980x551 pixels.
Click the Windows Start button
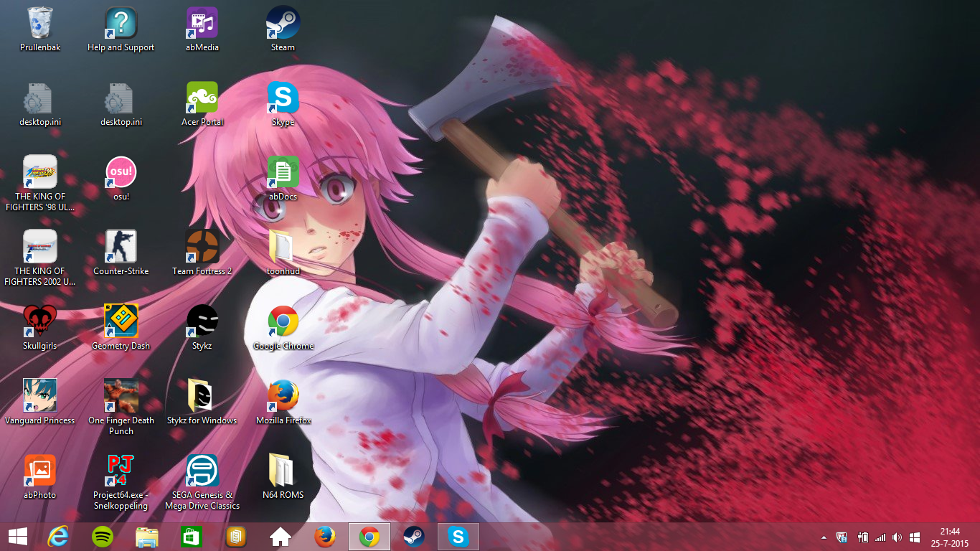(17, 537)
